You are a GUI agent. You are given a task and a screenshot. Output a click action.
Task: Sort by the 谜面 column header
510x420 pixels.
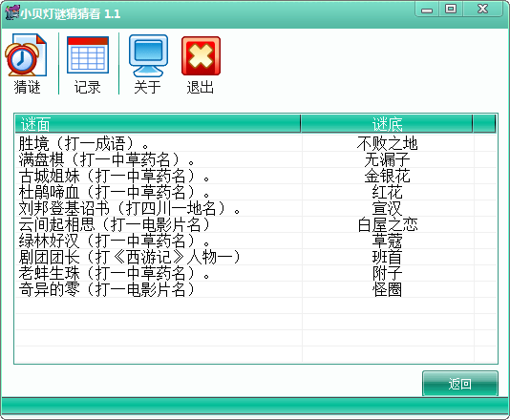coord(158,124)
